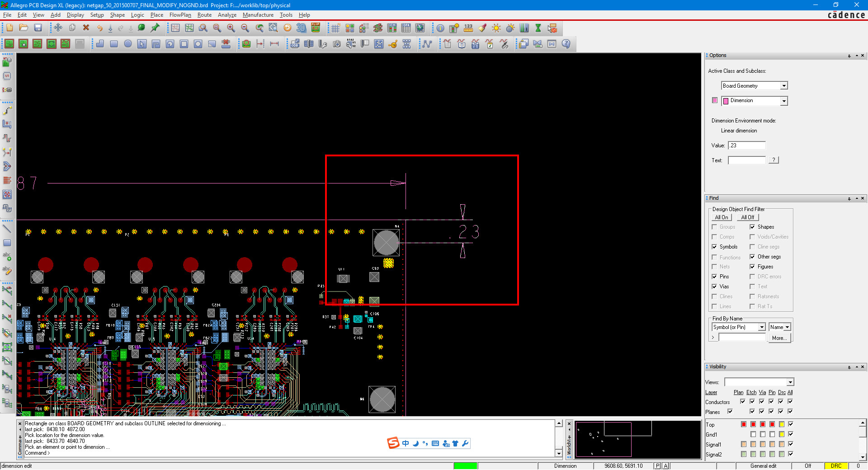Collapse the Visibility panel arrow
Viewport: 868px width, 470px height.
[857, 367]
